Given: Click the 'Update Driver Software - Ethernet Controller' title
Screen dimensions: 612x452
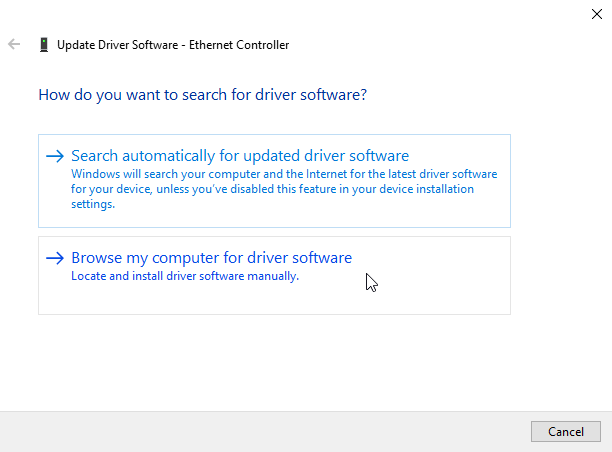Looking at the screenshot, I should [x=173, y=45].
